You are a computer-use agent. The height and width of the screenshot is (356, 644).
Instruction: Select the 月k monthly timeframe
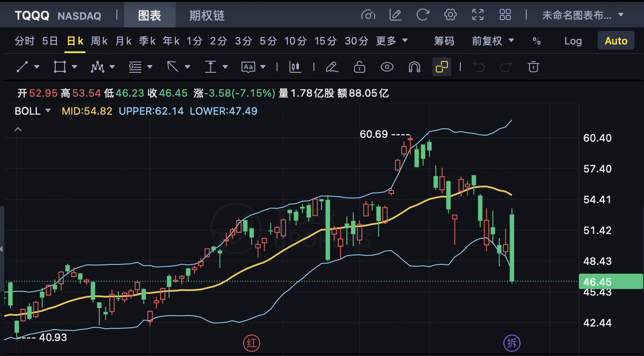point(123,41)
